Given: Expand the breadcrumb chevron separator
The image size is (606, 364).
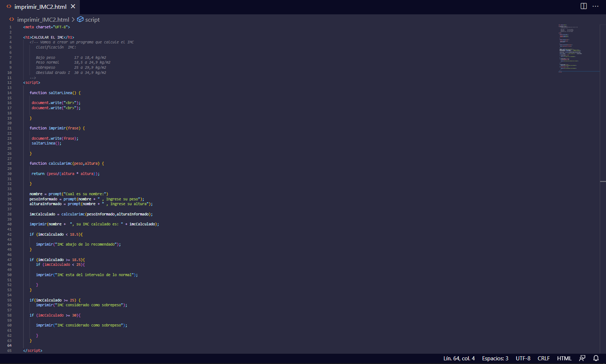Looking at the screenshot, I should point(73,19).
